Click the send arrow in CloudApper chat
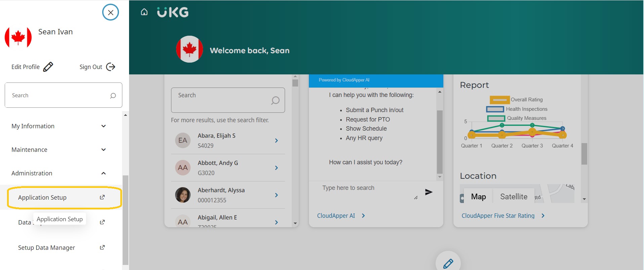This screenshot has height=270, width=644. (429, 192)
